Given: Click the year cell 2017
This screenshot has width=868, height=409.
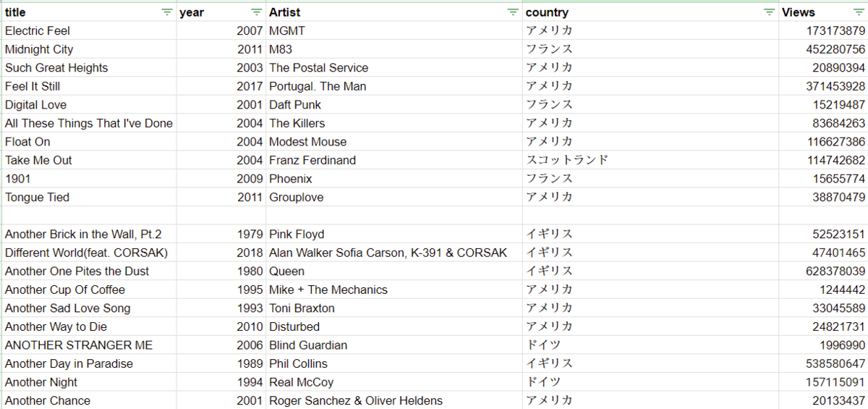Looking at the screenshot, I should click(221, 86).
